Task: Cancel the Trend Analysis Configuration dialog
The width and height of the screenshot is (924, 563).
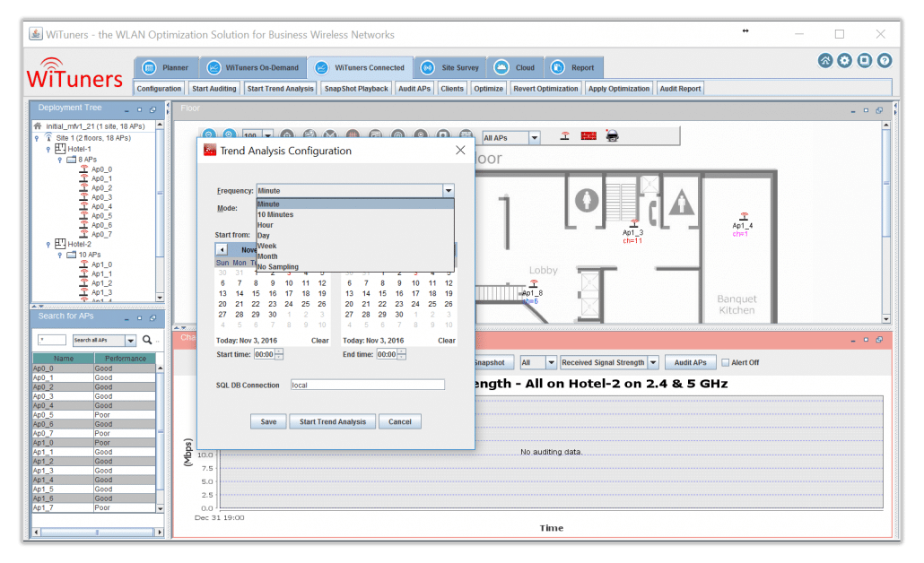Action: (399, 421)
